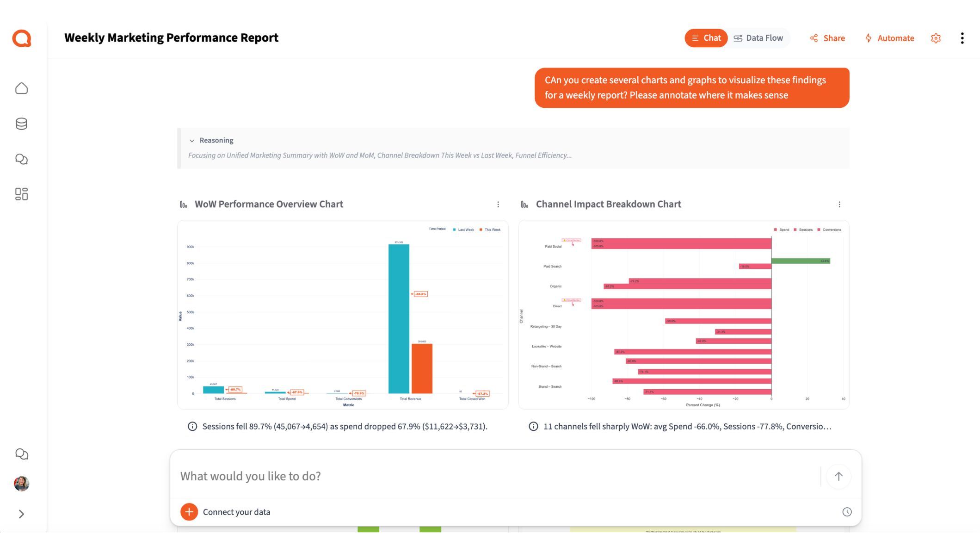Click the chat history clock icon
The width and height of the screenshot is (980, 553).
(847, 512)
